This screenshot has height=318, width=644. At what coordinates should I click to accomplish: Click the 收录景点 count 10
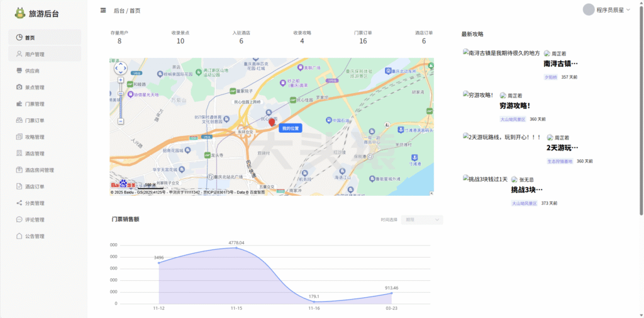pos(180,41)
